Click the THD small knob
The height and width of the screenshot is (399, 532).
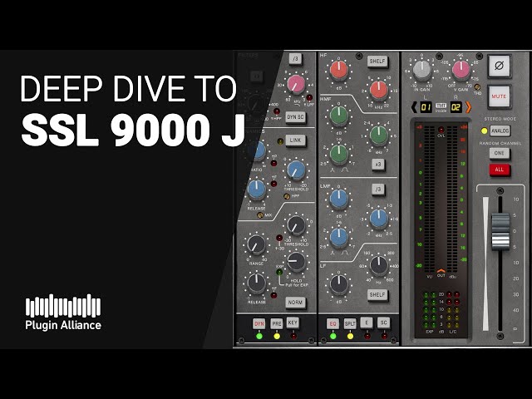(477, 87)
